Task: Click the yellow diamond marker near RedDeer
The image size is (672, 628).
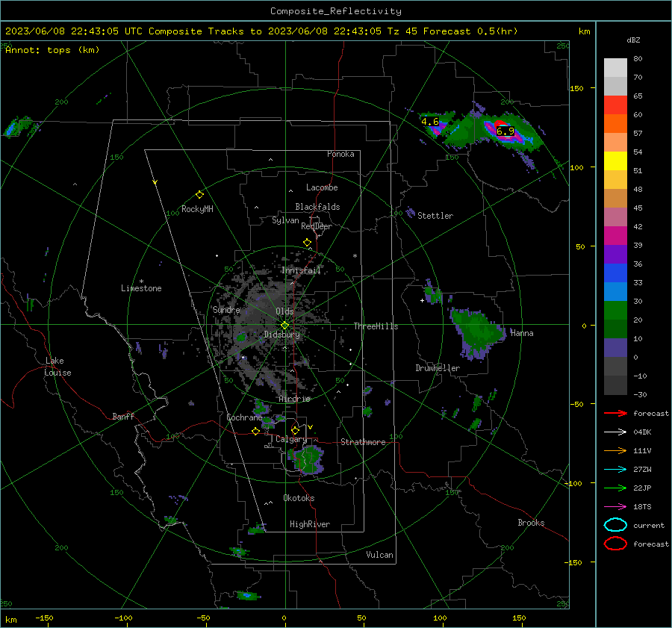Action: coord(307,243)
